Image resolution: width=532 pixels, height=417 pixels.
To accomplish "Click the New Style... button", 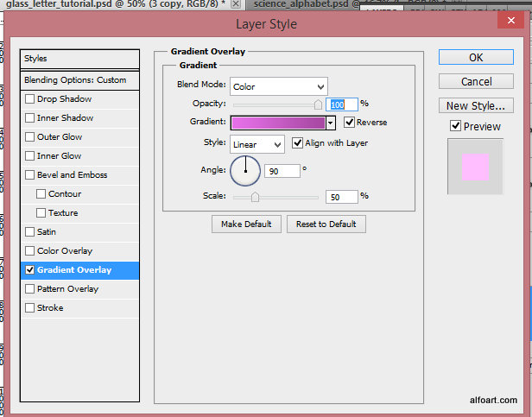I will (x=476, y=106).
